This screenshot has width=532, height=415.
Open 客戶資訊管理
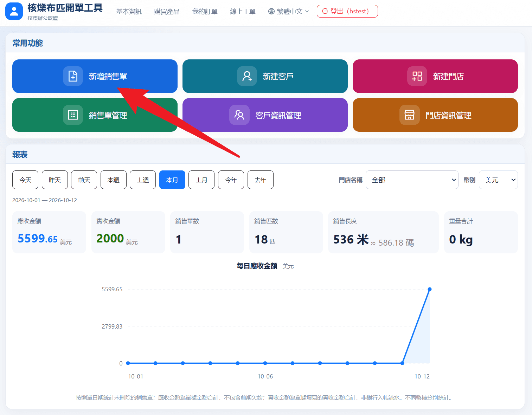(265, 115)
